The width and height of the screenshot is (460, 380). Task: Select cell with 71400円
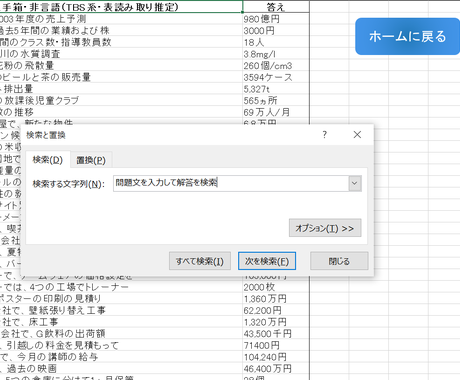click(x=276, y=345)
